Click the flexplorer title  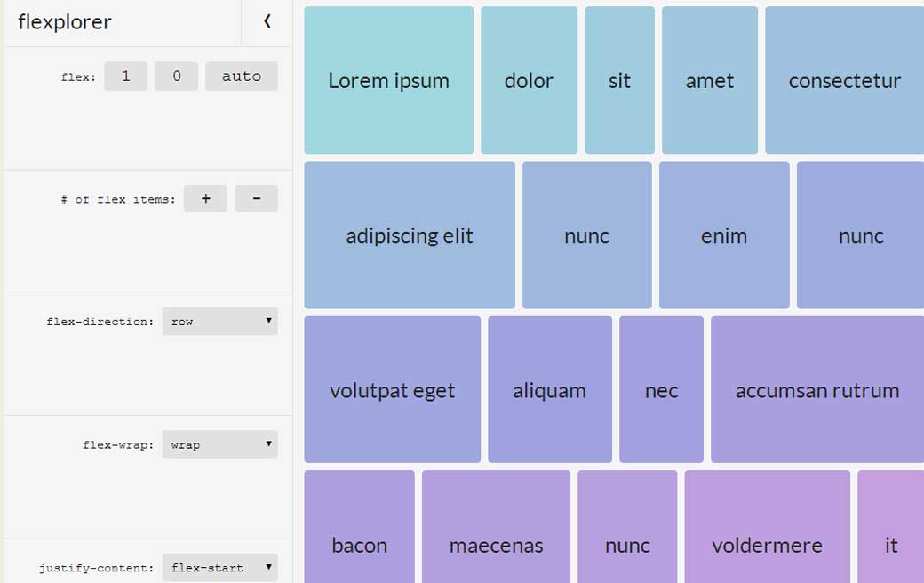(65, 22)
